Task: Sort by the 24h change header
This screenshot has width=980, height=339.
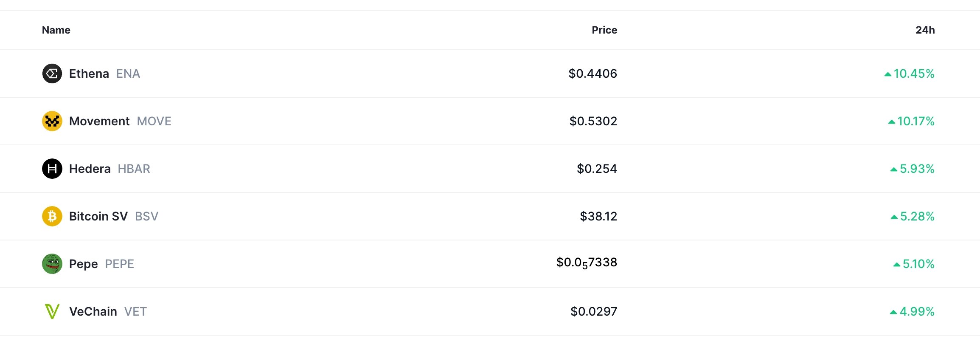Action: click(x=925, y=30)
